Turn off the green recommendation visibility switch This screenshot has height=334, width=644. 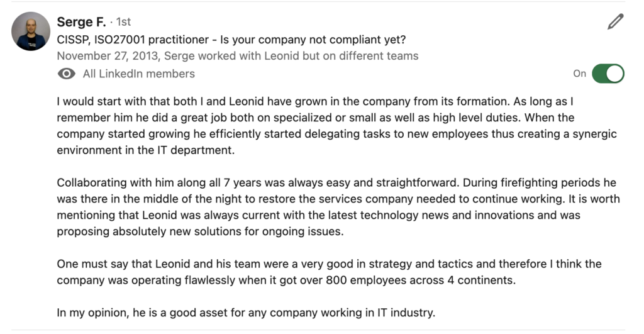point(608,74)
